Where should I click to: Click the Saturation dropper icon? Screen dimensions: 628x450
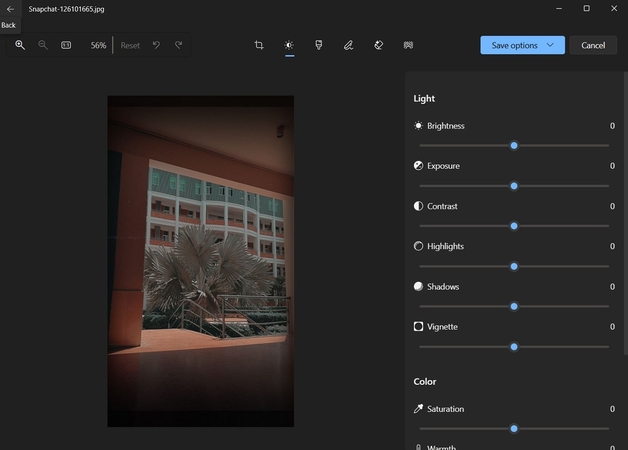[x=418, y=409]
